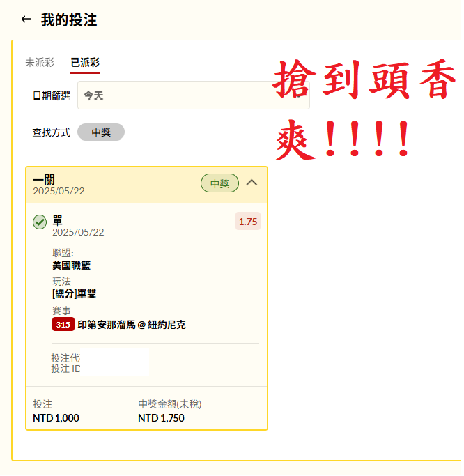Collapse the 一關 bet card with chevron
464x476 pixels.
pos(252,183)
